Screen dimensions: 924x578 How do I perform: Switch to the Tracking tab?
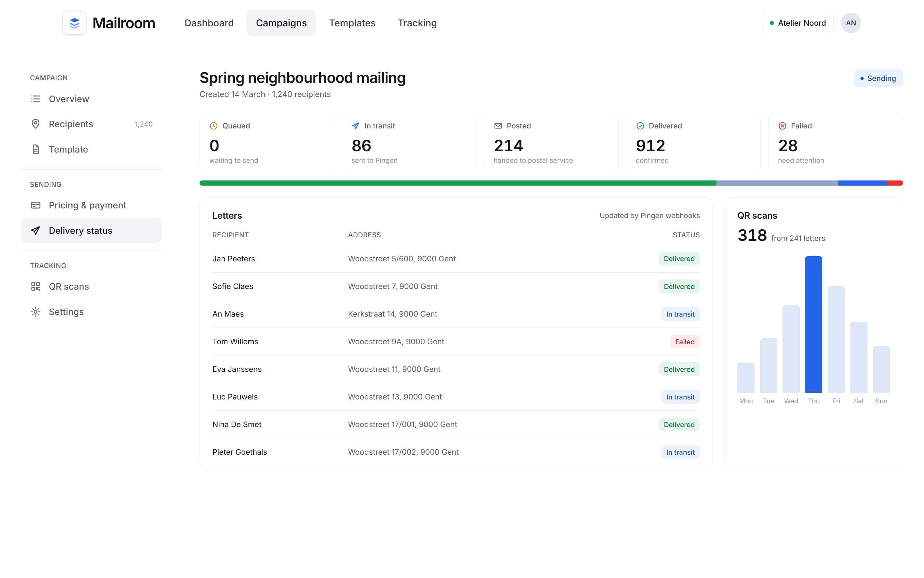coord(417,23)
